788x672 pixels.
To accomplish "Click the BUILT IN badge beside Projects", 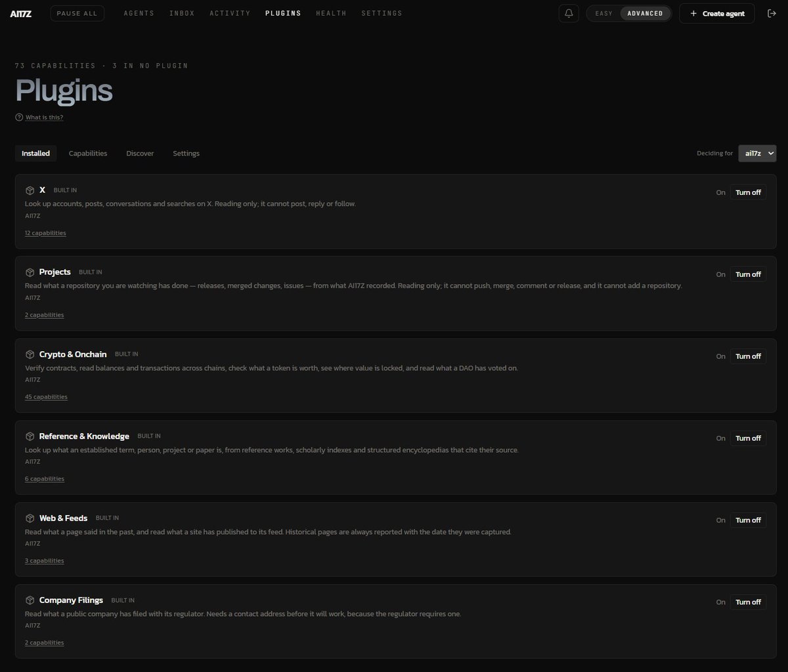I will (x=91, y=272).
